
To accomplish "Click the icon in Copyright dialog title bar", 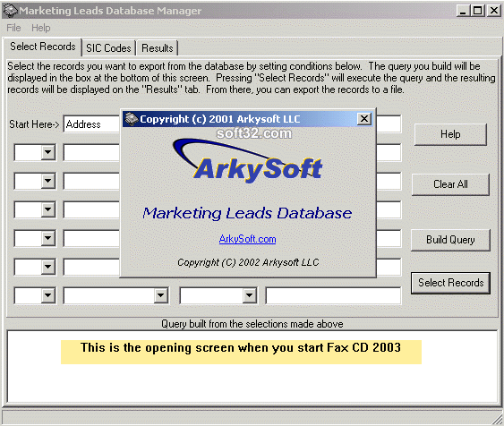I will 131,118.
